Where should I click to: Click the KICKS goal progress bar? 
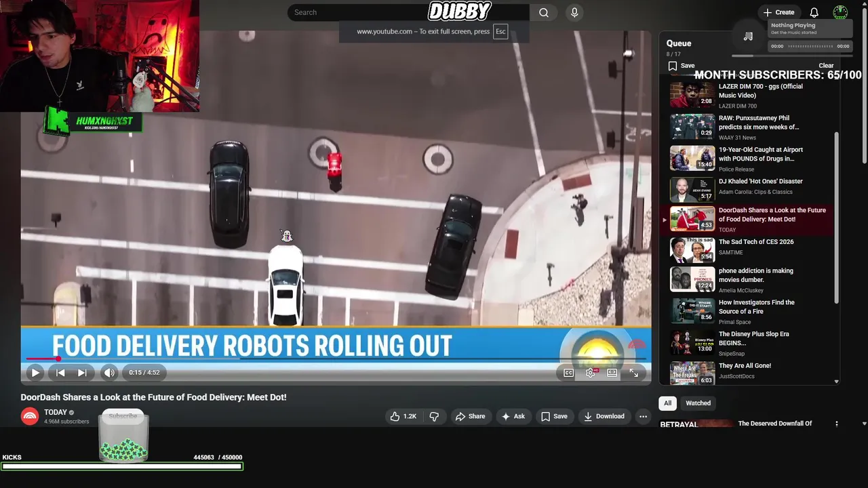(122, 466)
